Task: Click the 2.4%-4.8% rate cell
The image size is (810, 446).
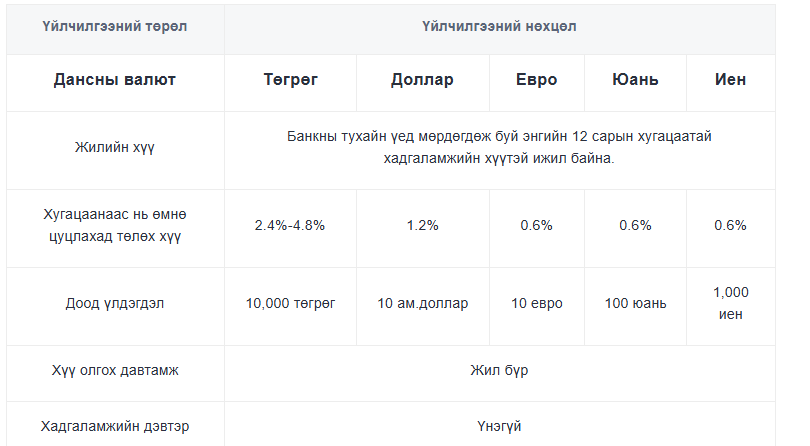Action: tap(290, 225)
